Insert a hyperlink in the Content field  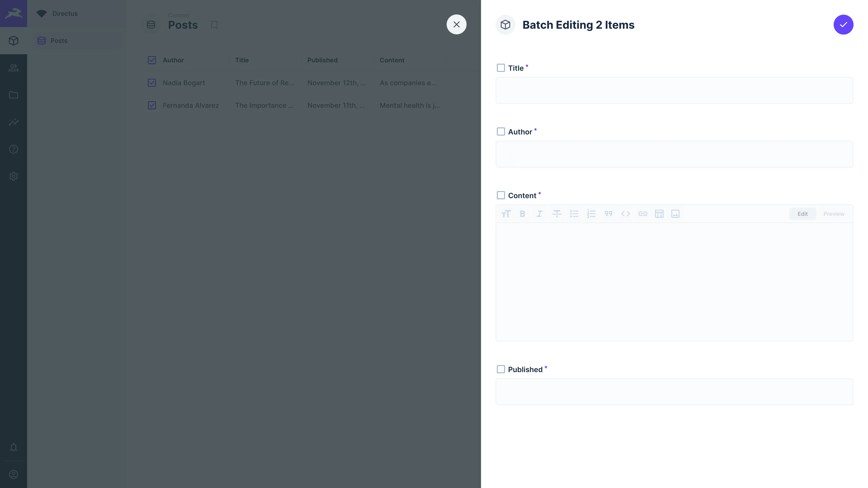click(x=643, y=213)
